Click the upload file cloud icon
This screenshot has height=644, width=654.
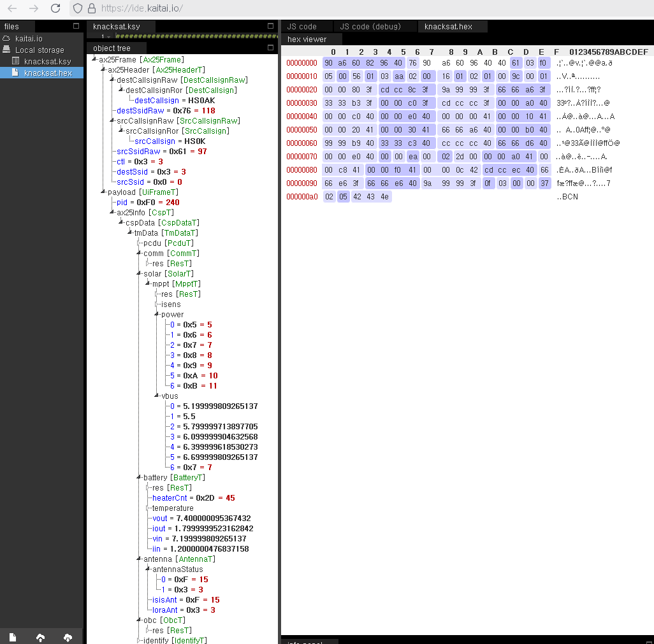40,637
